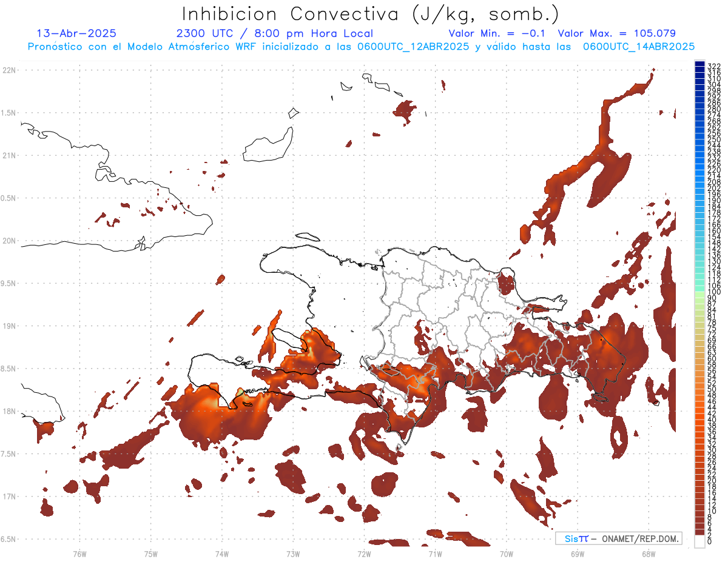Click the '21N' latitude label
Image resolution: width=728 pixels, height=562 pixels.
pyautogui.click(x=8, y=155)
